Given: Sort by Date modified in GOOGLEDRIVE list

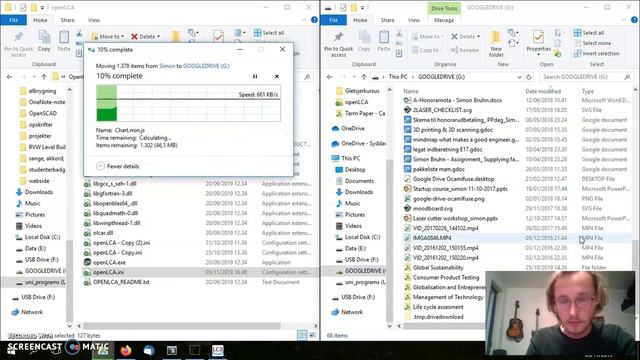Looking at the screenshot, I should tap(543, 91).
